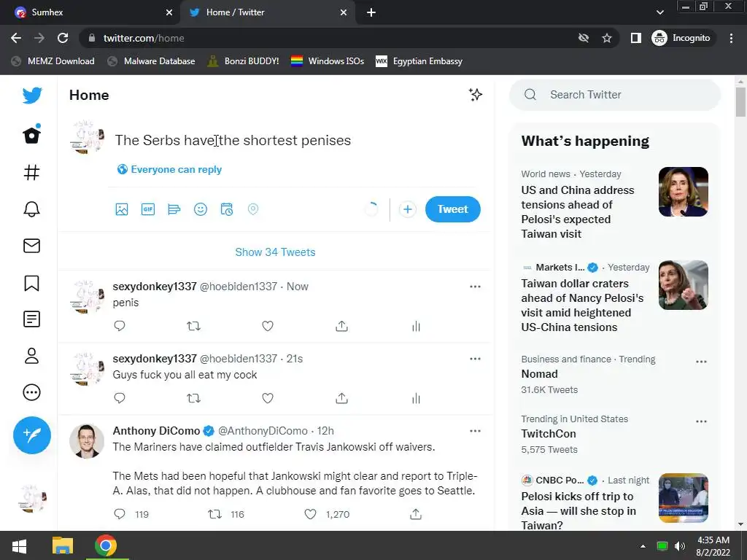View analytics of the 'penis' tweet
The image size is (747, 560).
pyautogui.click(x=416, y=326)
